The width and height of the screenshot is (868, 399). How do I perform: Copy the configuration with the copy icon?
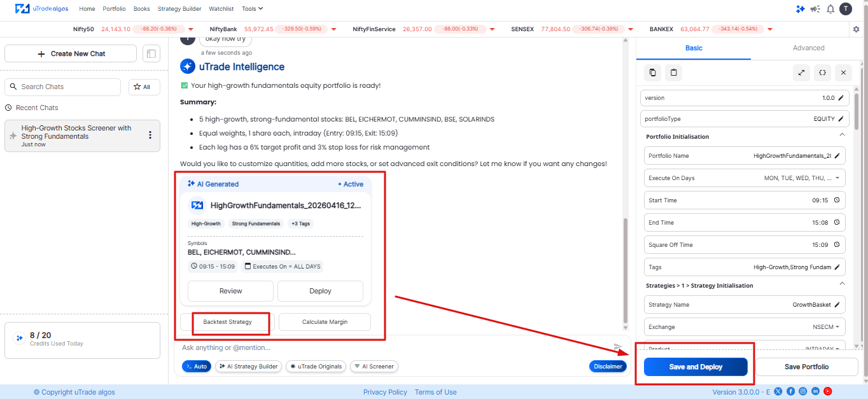[x=652, y=73]
